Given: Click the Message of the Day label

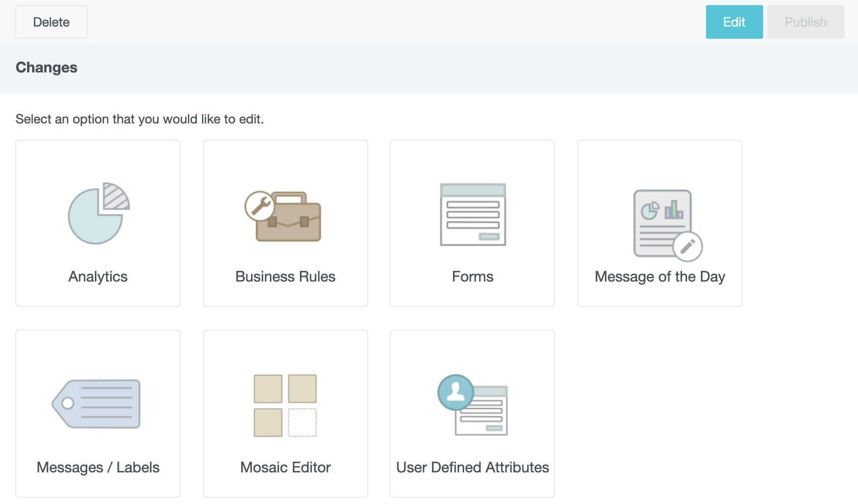Looking at the screenshot, I should [660, 276].
